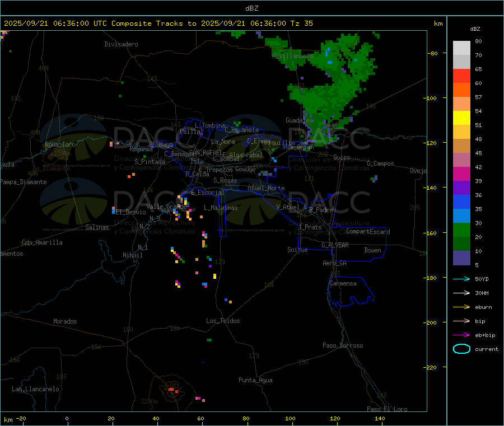Click the 'Punta_Agua' map label
Image resolution: width=504 pixels, height=426 pixels.
pos(255,380)
